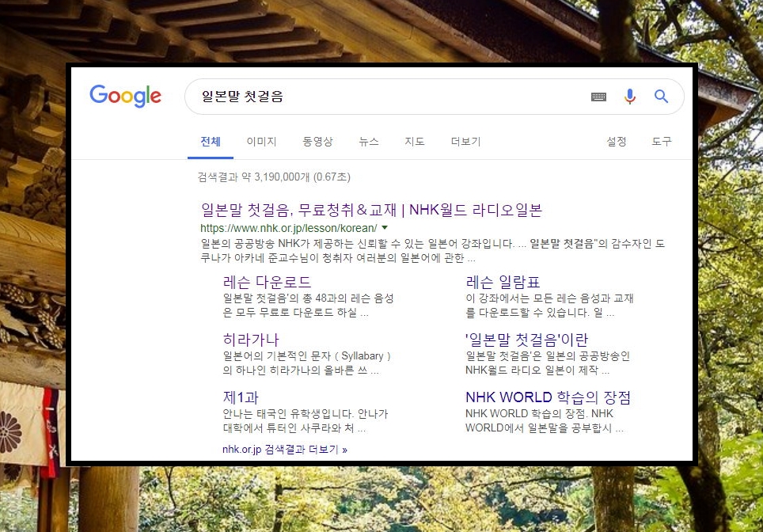Image resolution: width=763 pixels, height=532 pixels.
Task: Open the 뉴스 tab
Action: [369, 142]
